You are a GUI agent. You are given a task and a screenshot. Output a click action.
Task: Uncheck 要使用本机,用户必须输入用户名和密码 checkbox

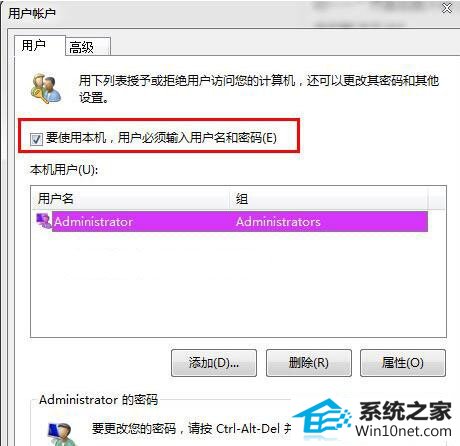(x=36, y=139)
